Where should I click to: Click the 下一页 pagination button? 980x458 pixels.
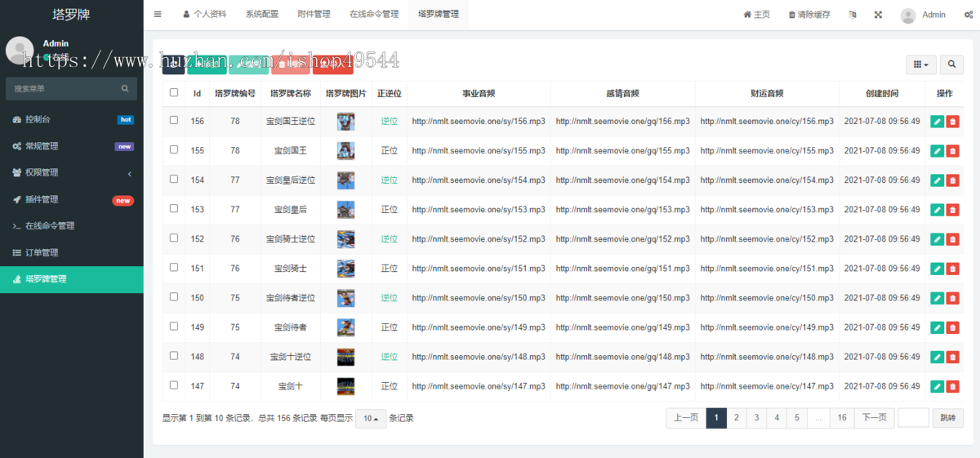(874, 418)
